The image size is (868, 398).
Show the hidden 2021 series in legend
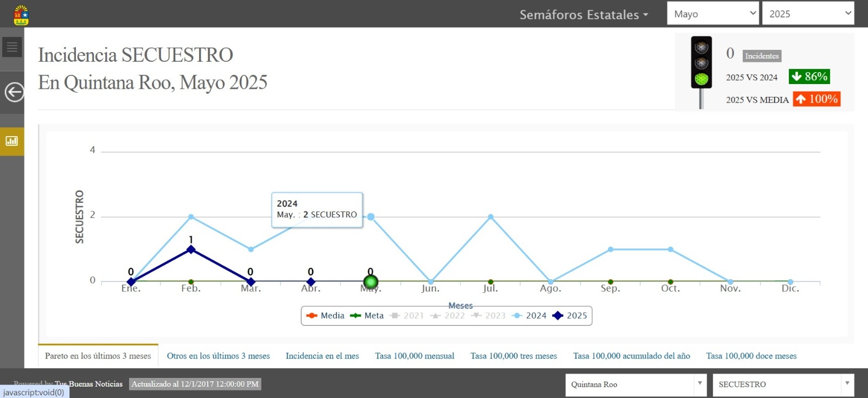coord(407,316)
